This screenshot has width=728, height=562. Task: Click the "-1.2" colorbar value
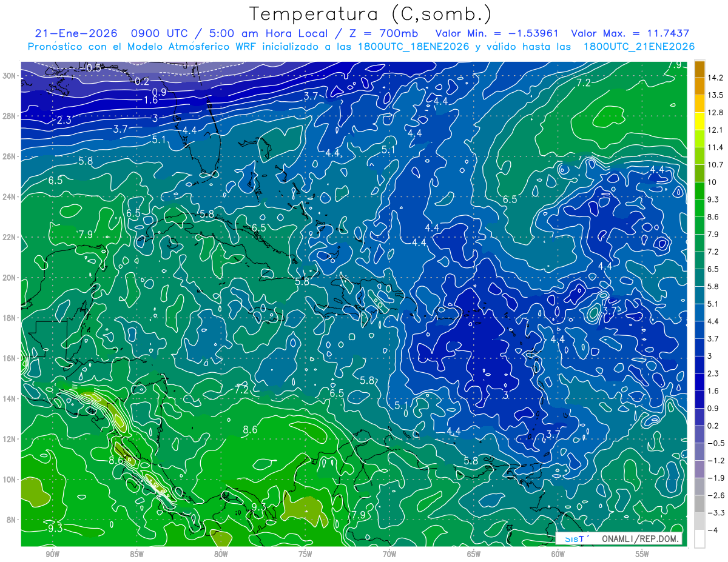point(715,461)
